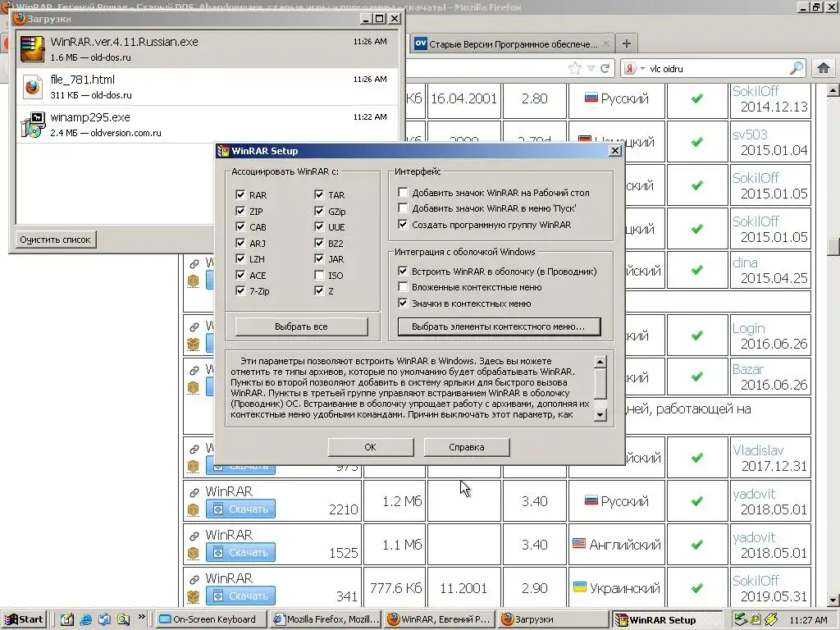The height and width of the screenshot is (630, 840).
Task: Enable the ISO association checkbox
Action: tap(319, 275)
